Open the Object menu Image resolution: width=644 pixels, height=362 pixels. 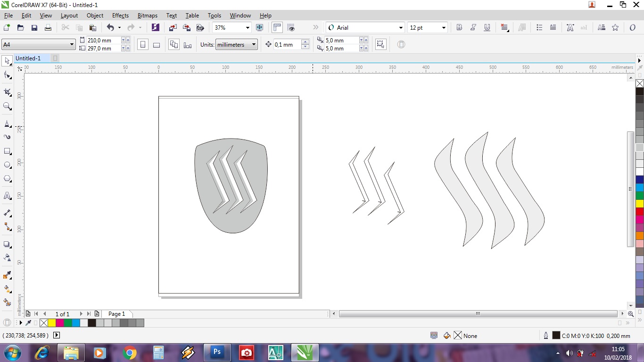pyautogui.click(x=95, y=16)
